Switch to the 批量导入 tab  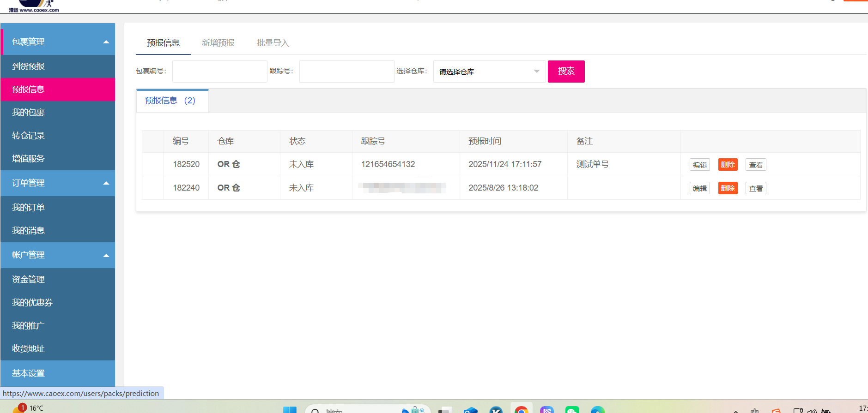[273, 43]
